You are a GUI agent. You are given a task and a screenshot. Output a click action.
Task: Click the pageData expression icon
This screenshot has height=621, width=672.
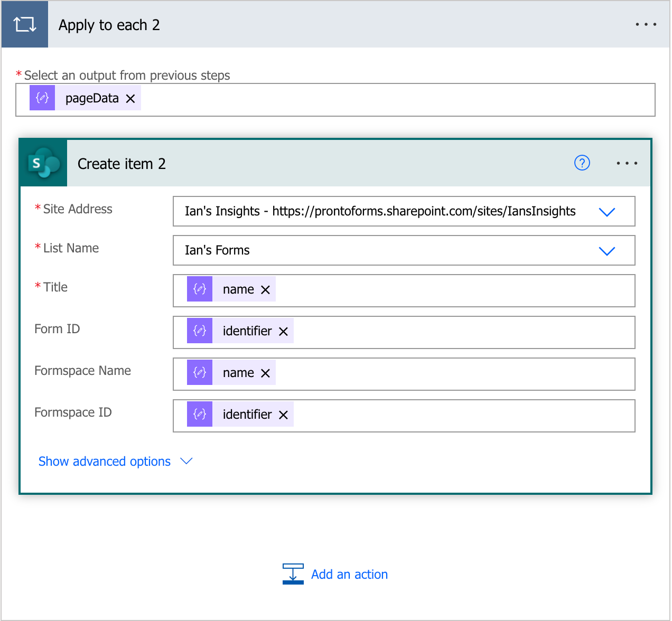click(x=42, y=98)
